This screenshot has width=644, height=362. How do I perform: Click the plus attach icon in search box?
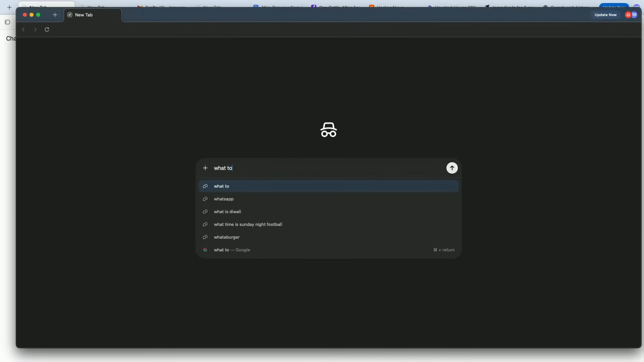[x=205, y=168]
